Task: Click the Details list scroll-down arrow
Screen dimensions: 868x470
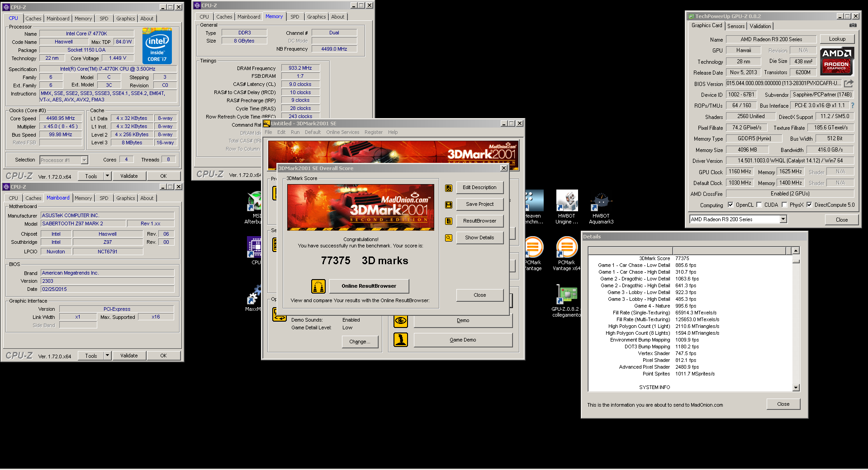Action: point(796,388)
